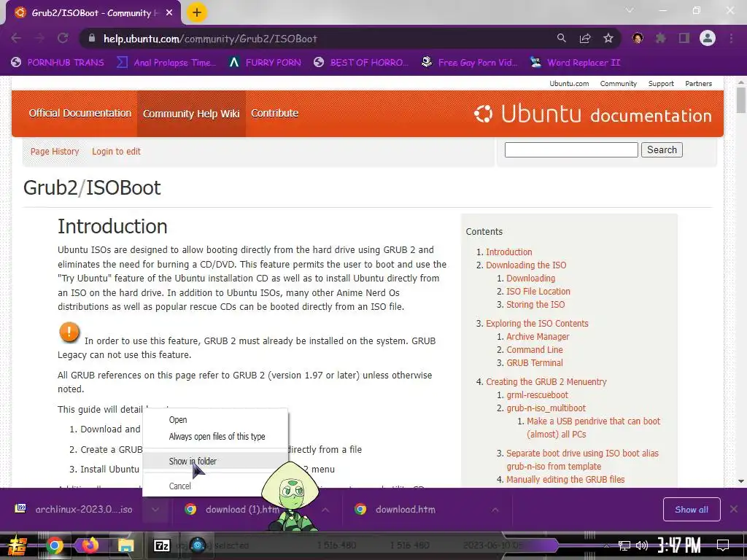The width and height of the screenshot is (747, 560).
Task: Open the Chrome profile avatar
Action: point(708,38)
